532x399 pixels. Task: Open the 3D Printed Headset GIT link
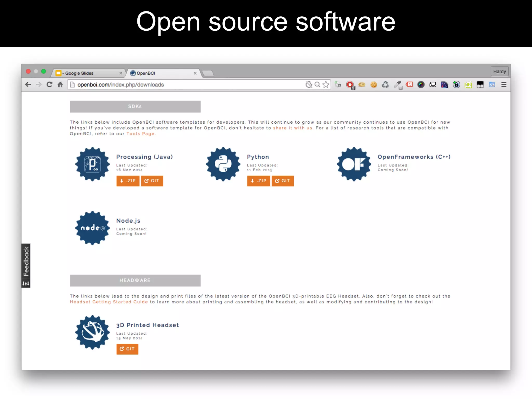point(127,349)
